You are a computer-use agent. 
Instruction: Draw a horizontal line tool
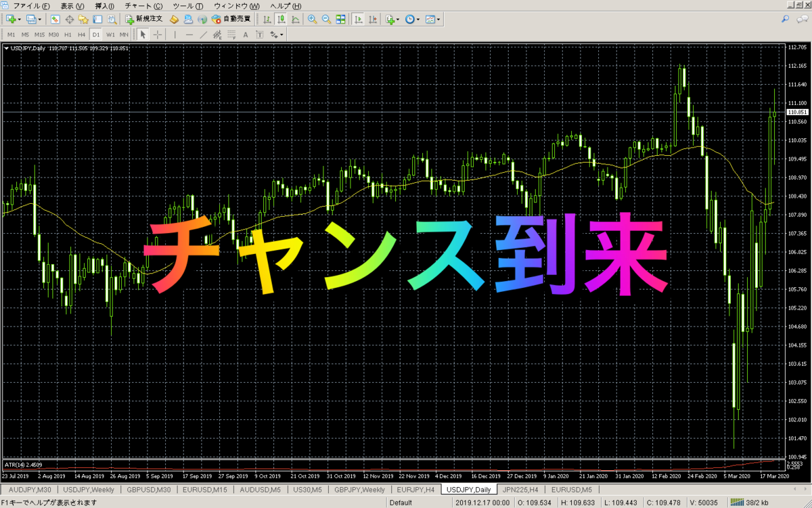click(189, 35)
